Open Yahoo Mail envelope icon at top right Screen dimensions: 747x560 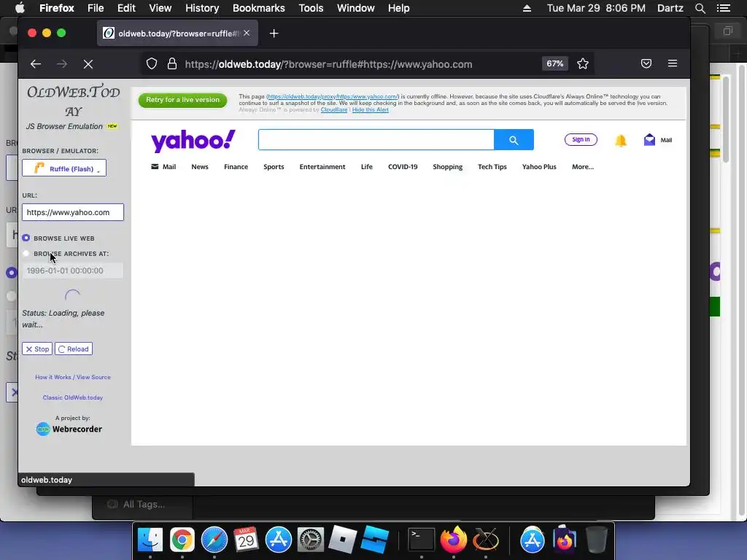pos(649,139)
